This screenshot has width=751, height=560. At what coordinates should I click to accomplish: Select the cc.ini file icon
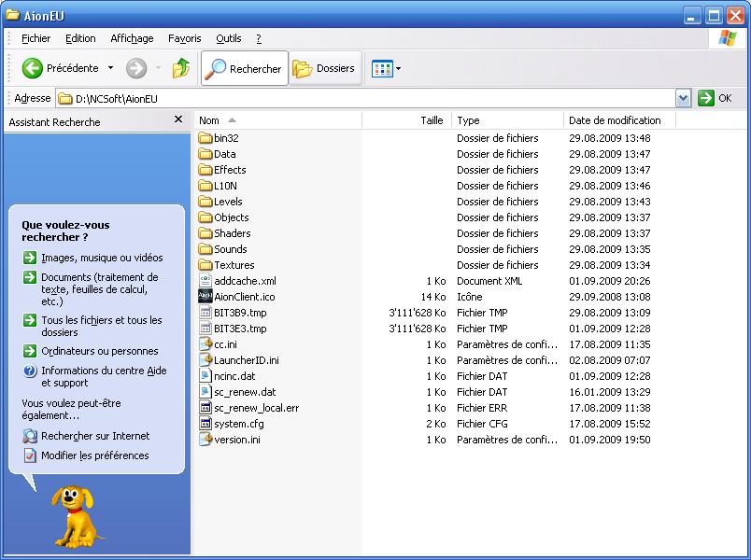click(x=205, y=344)
